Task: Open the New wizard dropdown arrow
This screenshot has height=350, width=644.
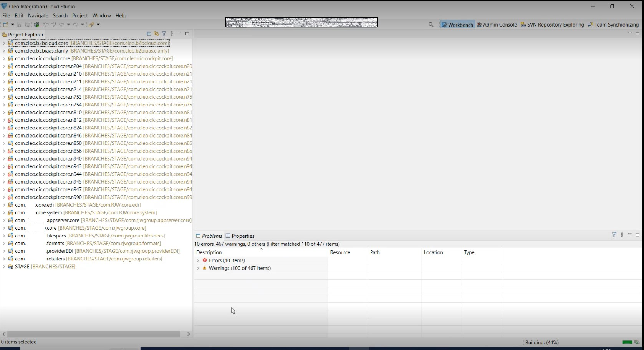Action: point(12,25)
